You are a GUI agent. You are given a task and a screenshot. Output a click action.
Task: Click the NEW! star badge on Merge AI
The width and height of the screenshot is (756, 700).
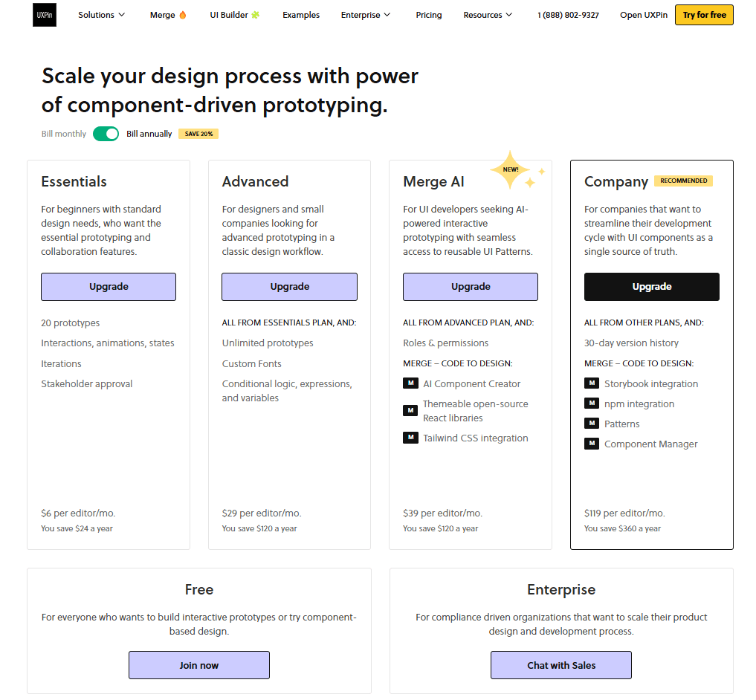pos(511,169)
